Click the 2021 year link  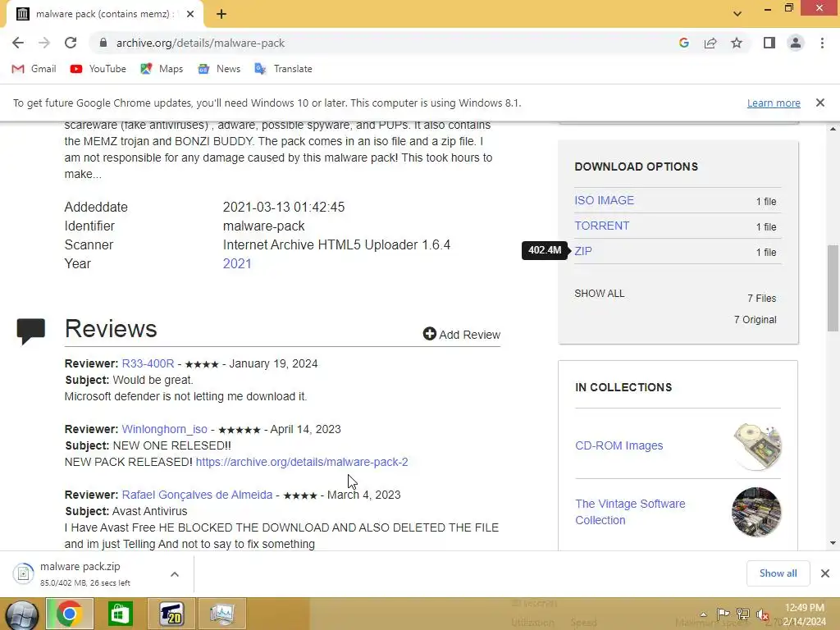point(237,263)
